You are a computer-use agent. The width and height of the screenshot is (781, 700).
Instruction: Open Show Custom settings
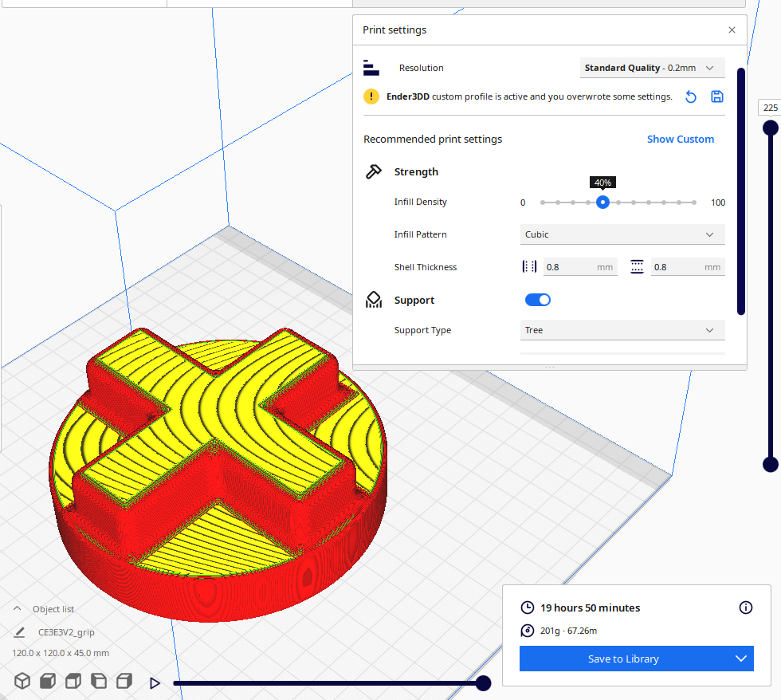(x=680, y=139)
